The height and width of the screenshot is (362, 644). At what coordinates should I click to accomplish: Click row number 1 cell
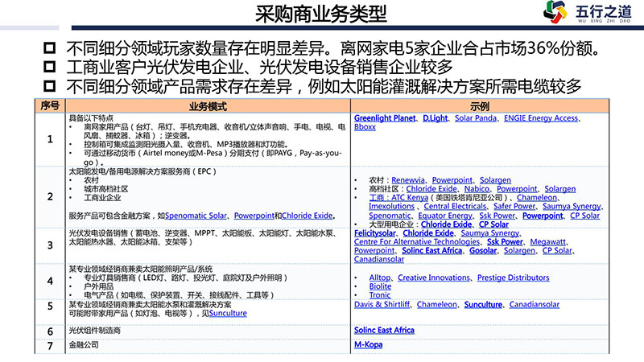click(x=50, y=139)
